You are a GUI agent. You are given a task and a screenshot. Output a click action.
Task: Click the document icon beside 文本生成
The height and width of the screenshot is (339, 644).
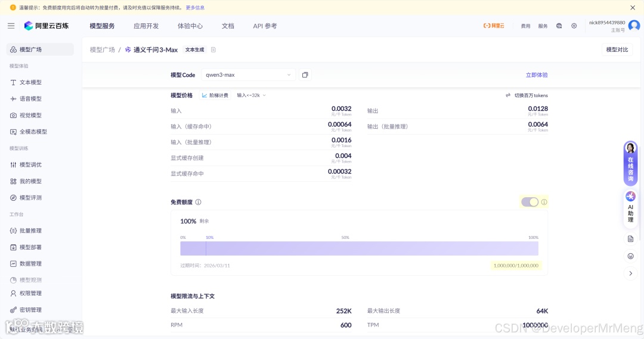coord(213,49)
